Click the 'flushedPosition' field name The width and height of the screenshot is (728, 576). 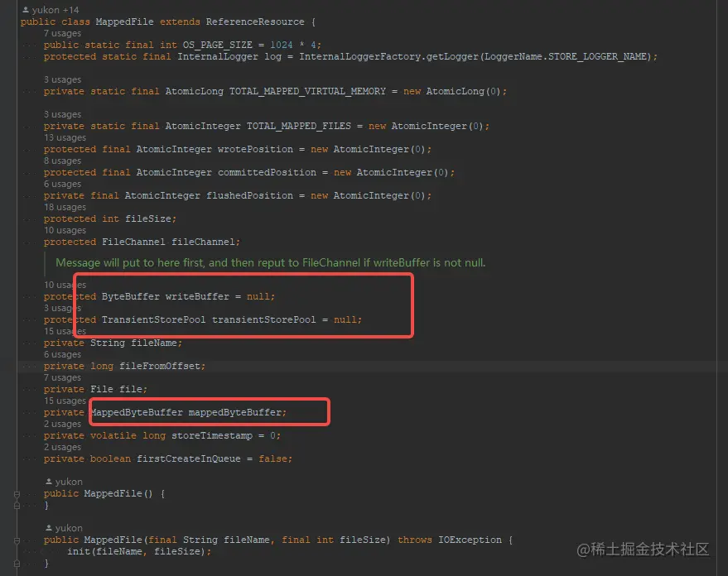(249, 195)
